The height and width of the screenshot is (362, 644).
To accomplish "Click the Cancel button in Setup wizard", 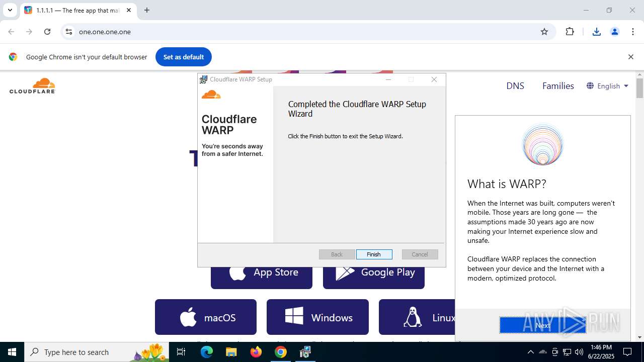I will 420,254.
